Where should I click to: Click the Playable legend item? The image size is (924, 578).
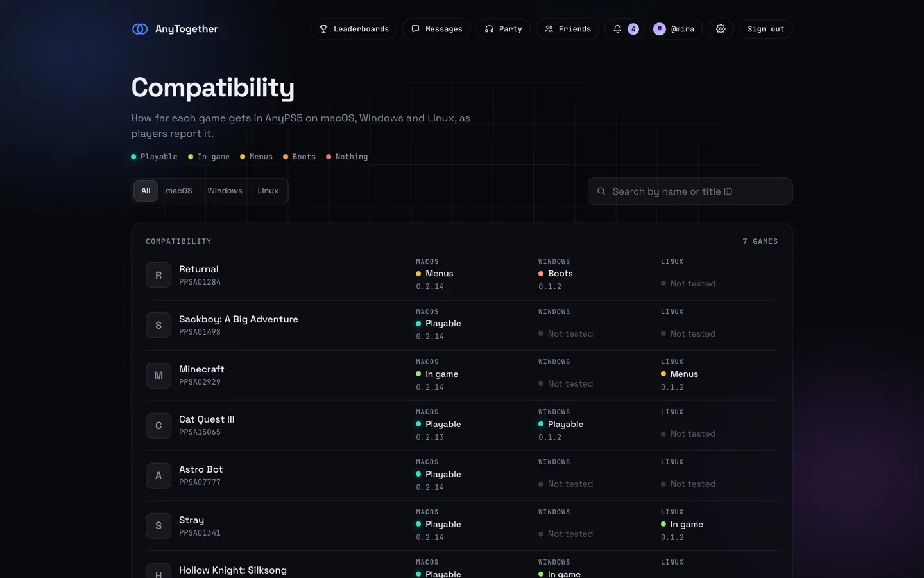(154, 157)
